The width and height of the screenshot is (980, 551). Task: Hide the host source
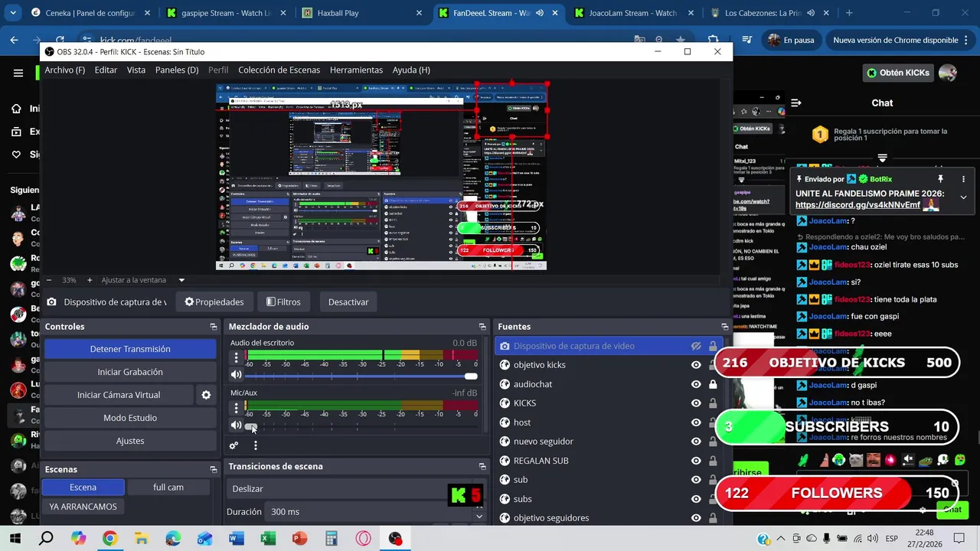696,422
